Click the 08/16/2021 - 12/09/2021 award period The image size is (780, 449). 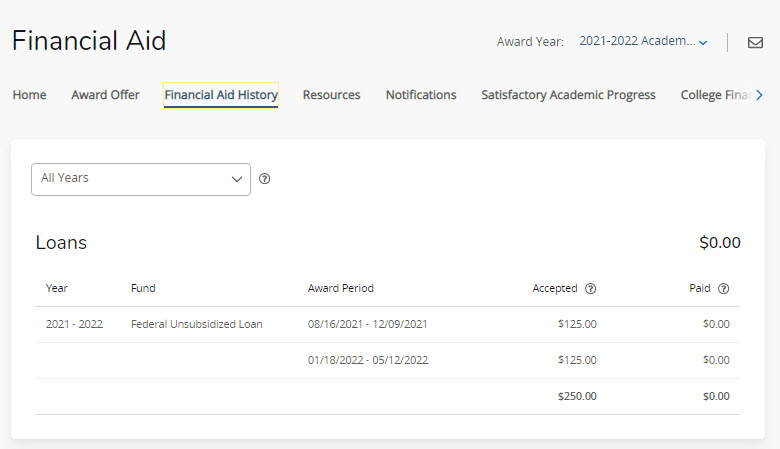click(367, 324)
